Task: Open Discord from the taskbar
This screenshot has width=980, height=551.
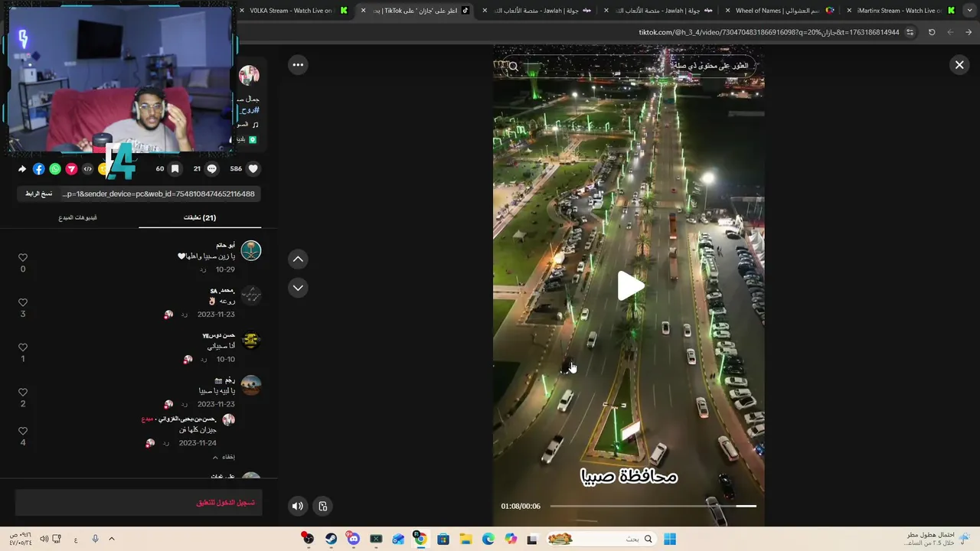Action: pyautogui.click(x=353, y=539)
